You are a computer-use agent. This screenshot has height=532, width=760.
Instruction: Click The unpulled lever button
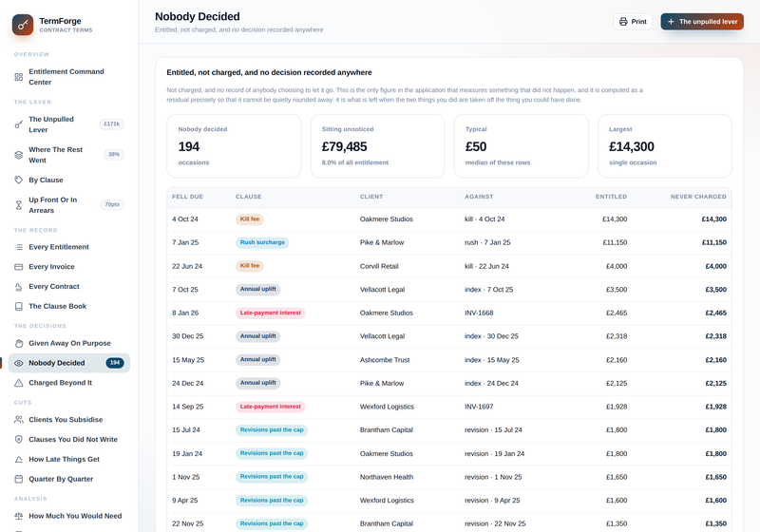tap(702, 21)
